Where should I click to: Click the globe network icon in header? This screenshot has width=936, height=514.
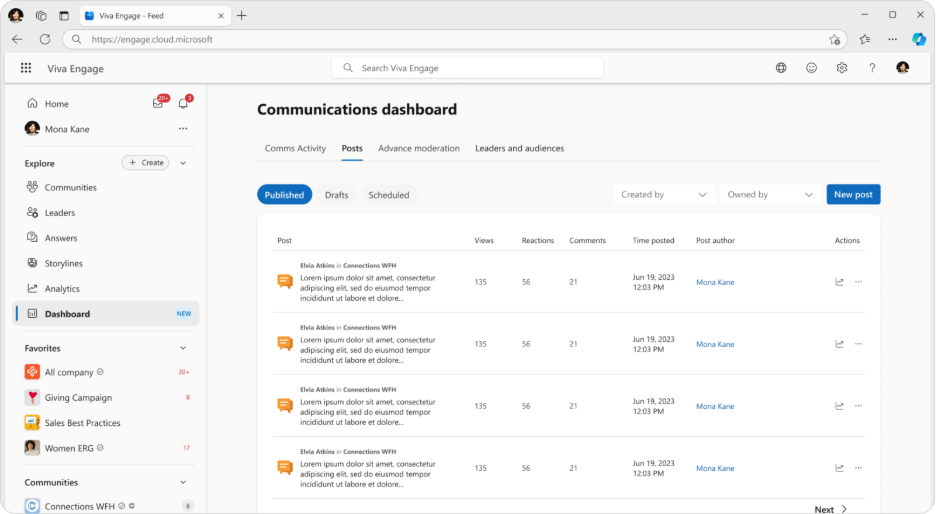[x=781, y=68]
